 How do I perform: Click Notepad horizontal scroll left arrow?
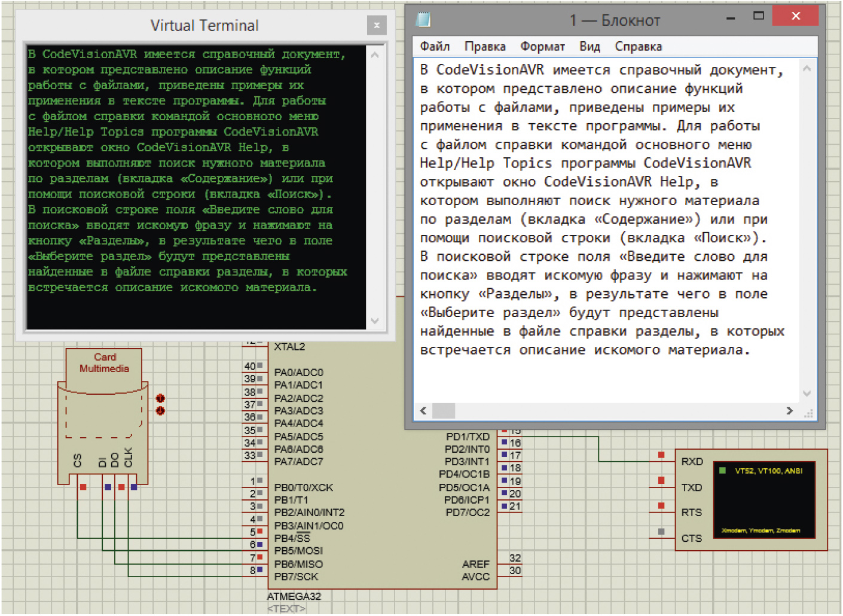click(x=423, y=411)
